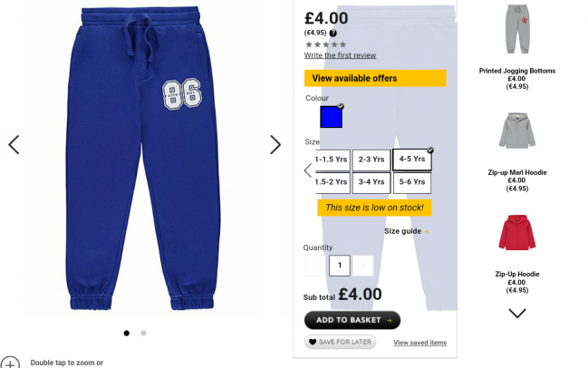Show the previous product image arrow
Image resolution: width=588 pixels, height=368 pixels.
[x=14, y=145]
